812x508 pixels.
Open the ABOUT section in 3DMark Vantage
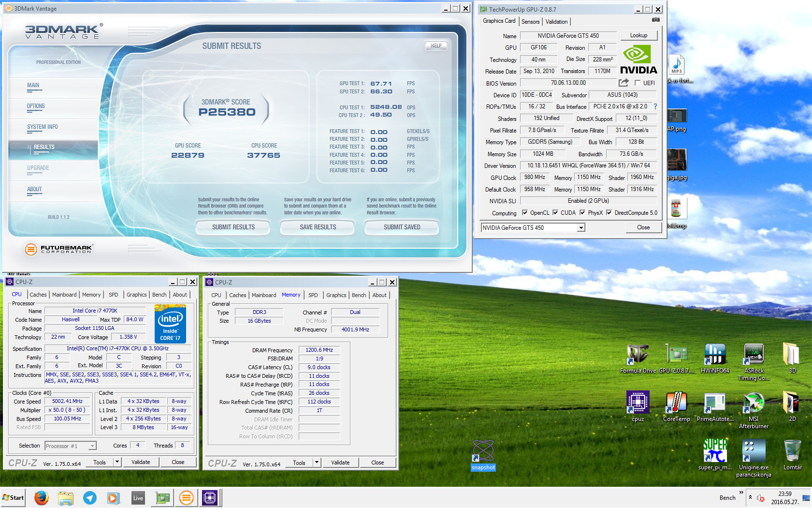coord(34,190)
